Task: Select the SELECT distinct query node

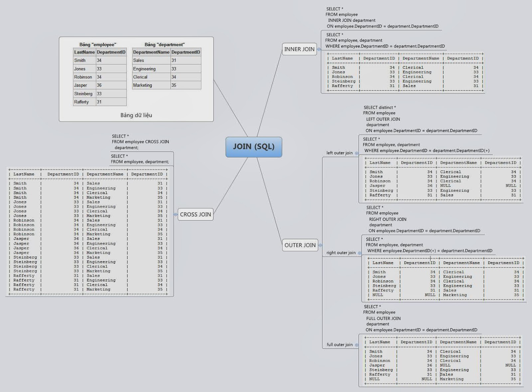Action: click(419, 120)
